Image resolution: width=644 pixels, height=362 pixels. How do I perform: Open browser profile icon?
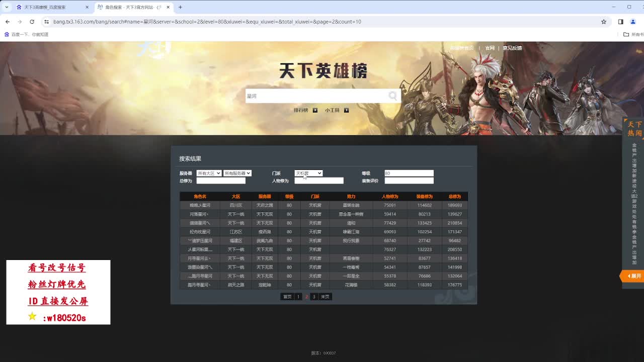[632, 22]
